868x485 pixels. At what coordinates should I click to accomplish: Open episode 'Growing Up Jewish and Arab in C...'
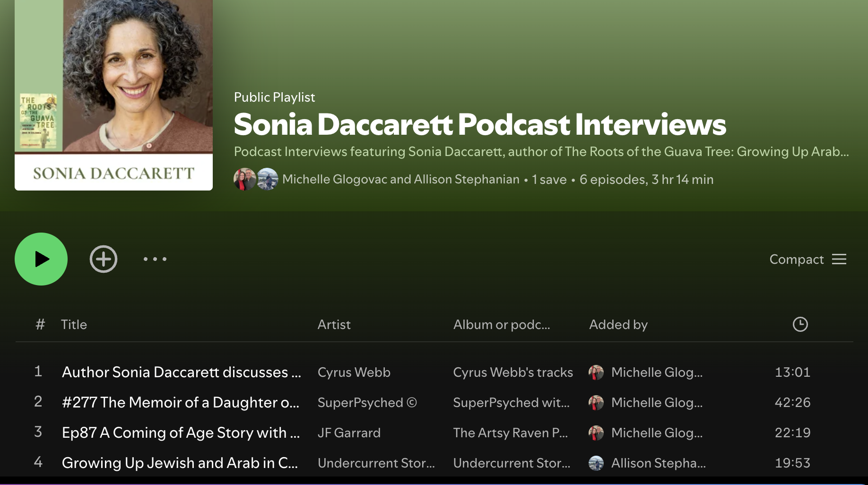(180, 463)
